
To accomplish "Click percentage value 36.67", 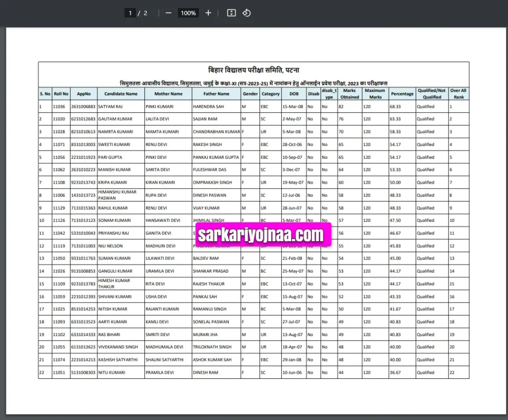I will [395, 372].
